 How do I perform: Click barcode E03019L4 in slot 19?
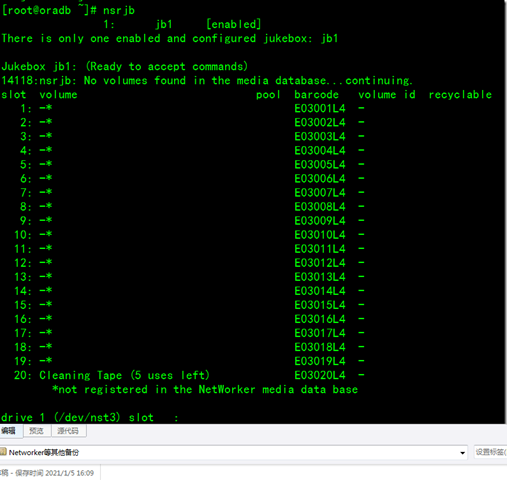pyautogui.click(x=320, y=361)
